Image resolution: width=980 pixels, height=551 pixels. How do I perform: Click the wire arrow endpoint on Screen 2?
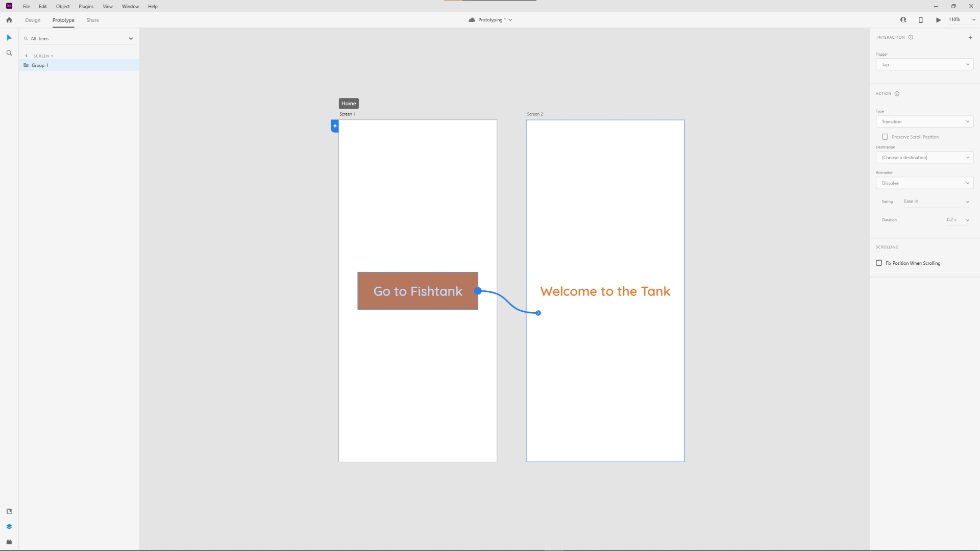click(538, 313)
